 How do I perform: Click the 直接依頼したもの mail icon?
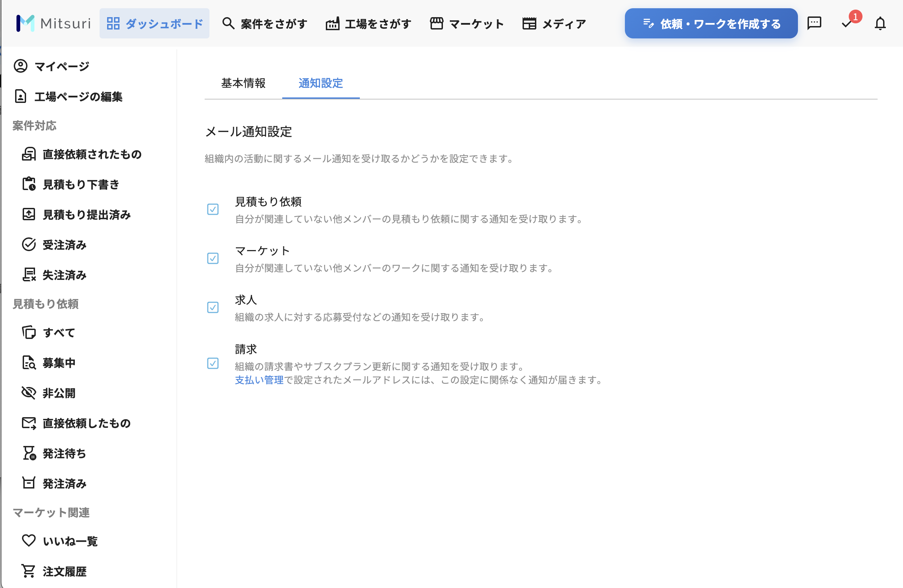[x=29, y=423]
